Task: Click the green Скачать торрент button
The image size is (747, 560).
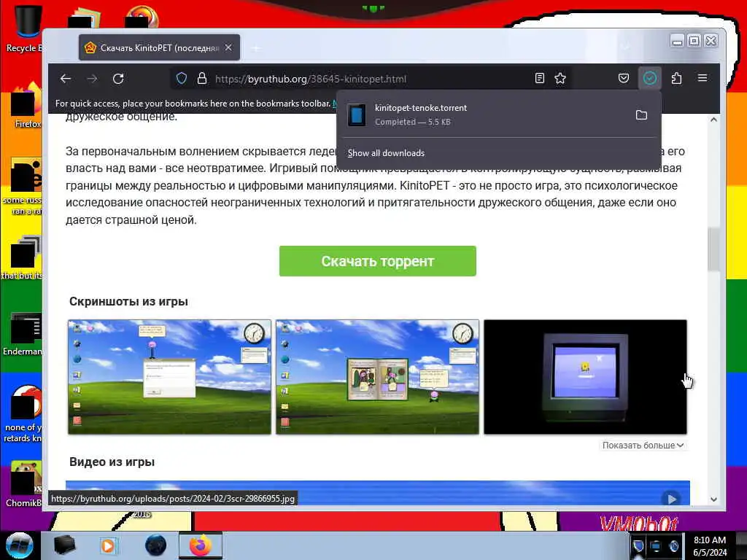Action: pos(377,261)
